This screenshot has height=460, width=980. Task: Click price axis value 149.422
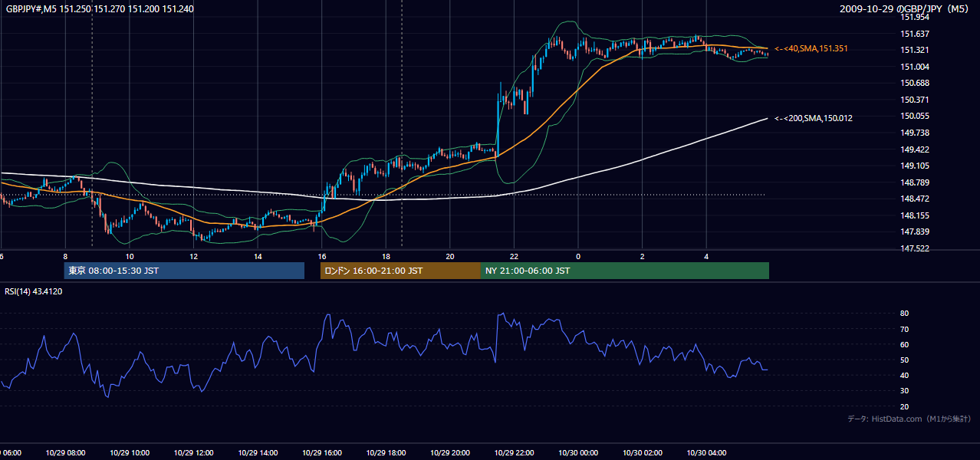pos(916,149)
